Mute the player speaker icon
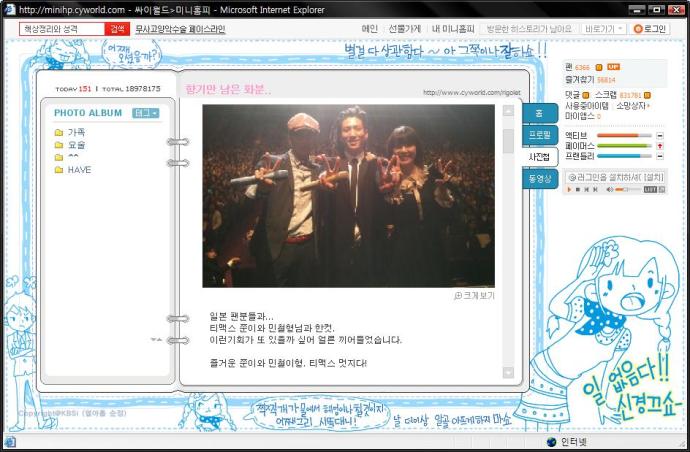This screenshot has width=690, height=452. coord(609,189)
